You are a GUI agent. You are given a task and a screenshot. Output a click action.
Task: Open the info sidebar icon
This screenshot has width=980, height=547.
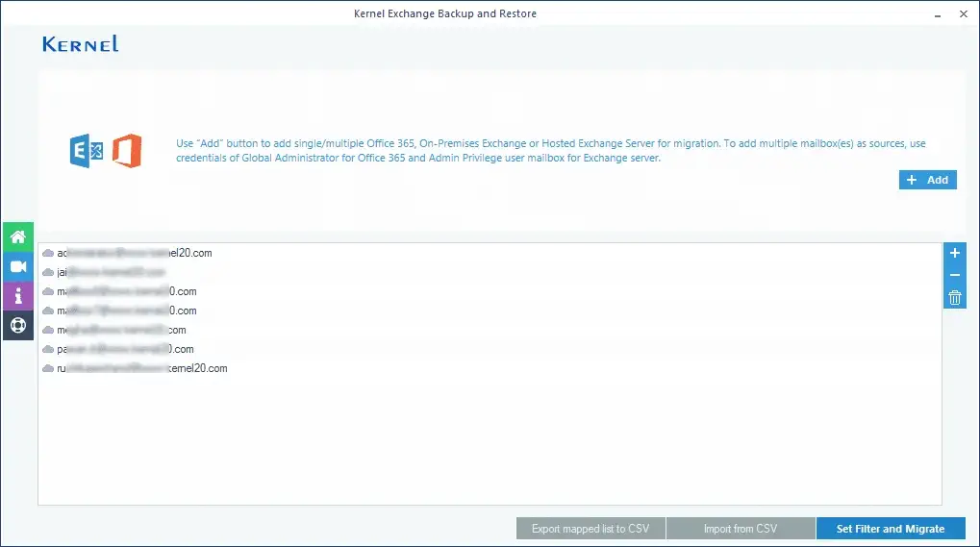tap(18, 296)
